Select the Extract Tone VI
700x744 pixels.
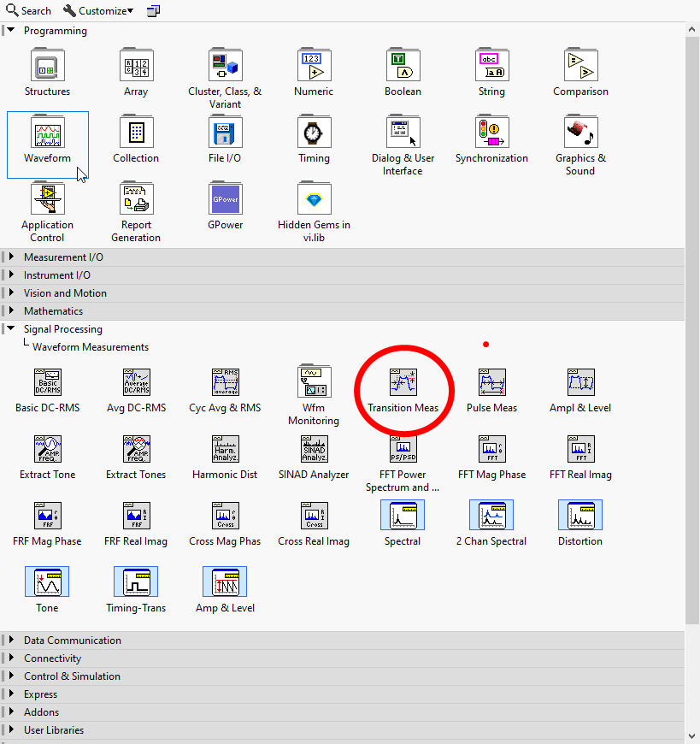47,451
